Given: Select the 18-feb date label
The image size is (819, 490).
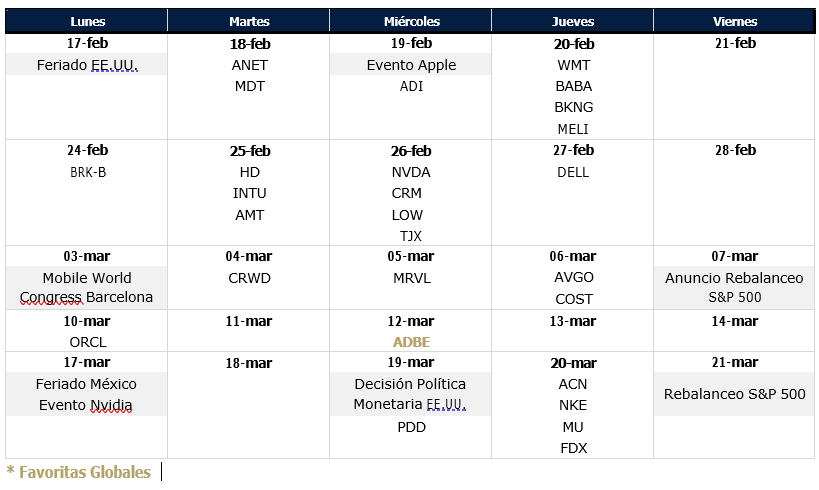Looking at the screenshot, I should click(250, 44).
